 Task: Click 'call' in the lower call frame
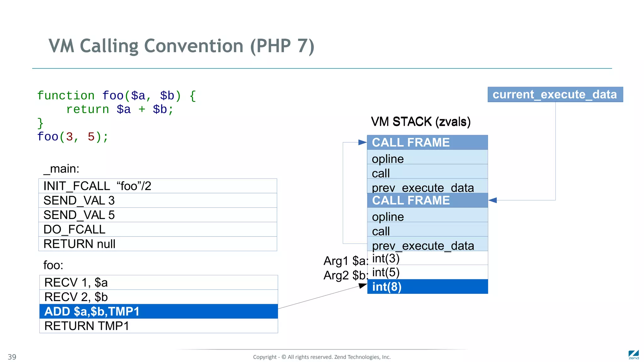[x=427, y=229]
